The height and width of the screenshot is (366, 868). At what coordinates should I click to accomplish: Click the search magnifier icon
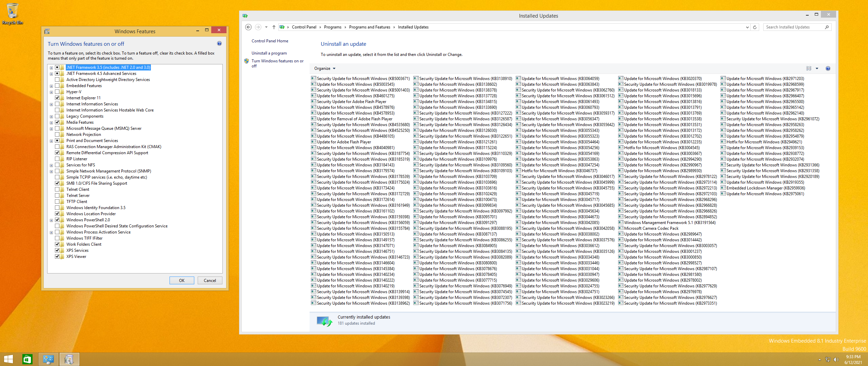coord(827,27)
